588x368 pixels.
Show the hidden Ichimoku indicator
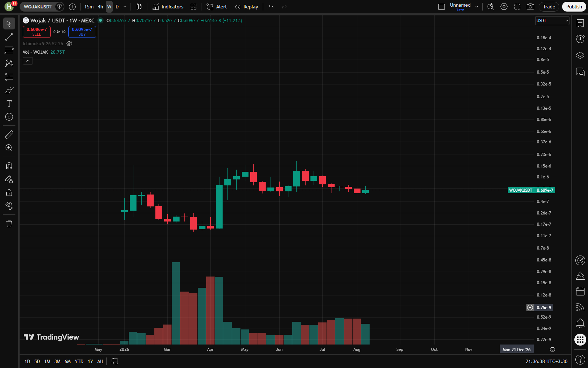coord(69,44)
